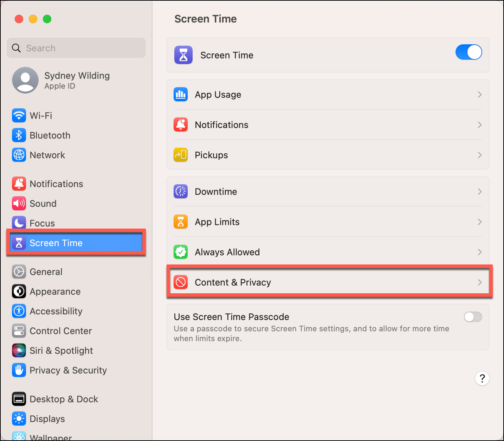Screen dimensions: 504x441
Task: Click the Downtime row chevron
Action: point(479,192)
